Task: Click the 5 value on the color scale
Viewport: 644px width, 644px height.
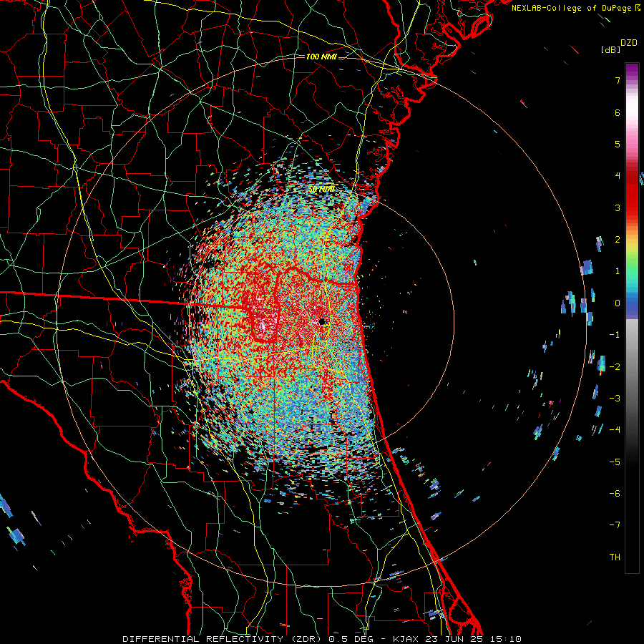Action: [618, 144]
